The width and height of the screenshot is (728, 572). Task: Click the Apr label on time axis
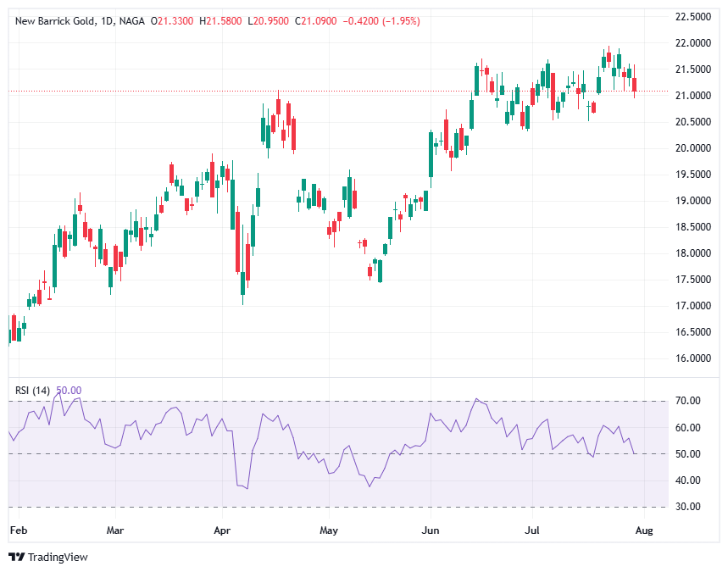[x=222, y=530]
